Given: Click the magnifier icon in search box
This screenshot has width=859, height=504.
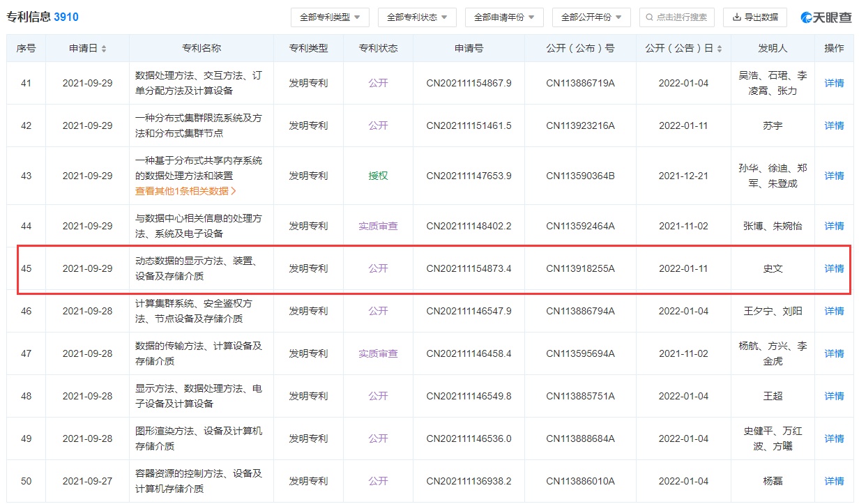Looking at the screenshot, I should [650, 17].
